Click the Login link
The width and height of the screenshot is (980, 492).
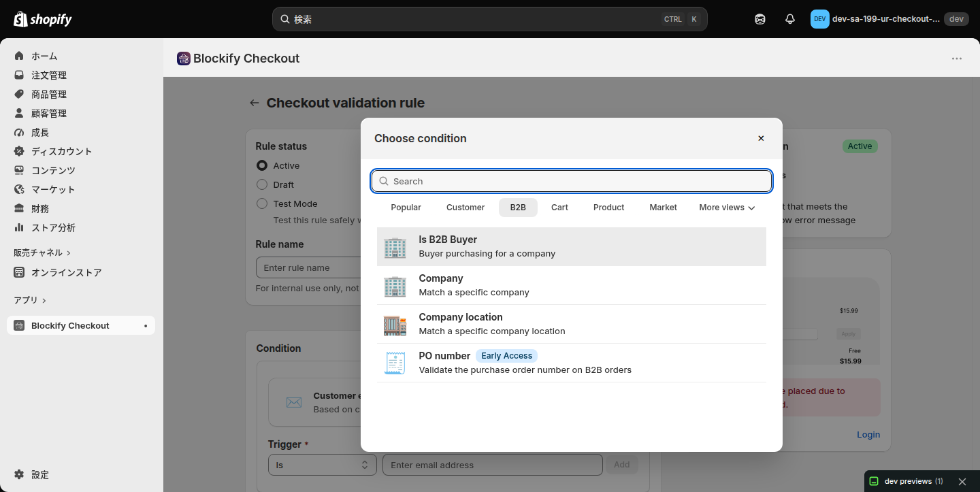point(868,434)
